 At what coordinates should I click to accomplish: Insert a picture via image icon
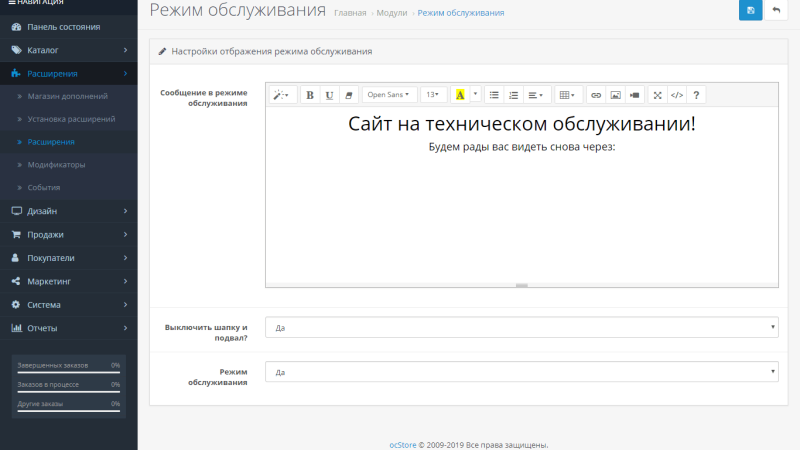click(x=615, y=95)
